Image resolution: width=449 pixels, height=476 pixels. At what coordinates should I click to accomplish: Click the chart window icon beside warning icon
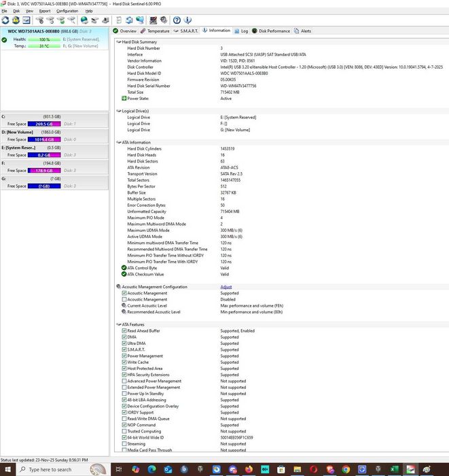click(x=26, y=20)
